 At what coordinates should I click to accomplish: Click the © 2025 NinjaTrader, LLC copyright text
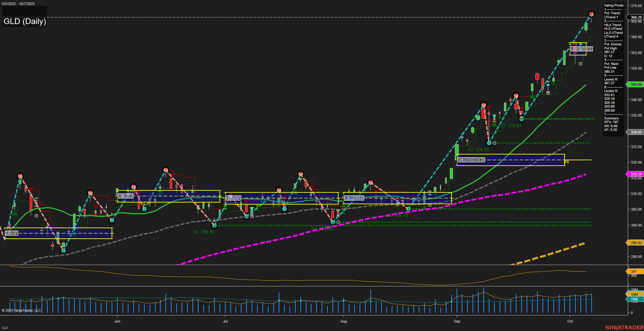pyautogui.click(x=22, y=310)
